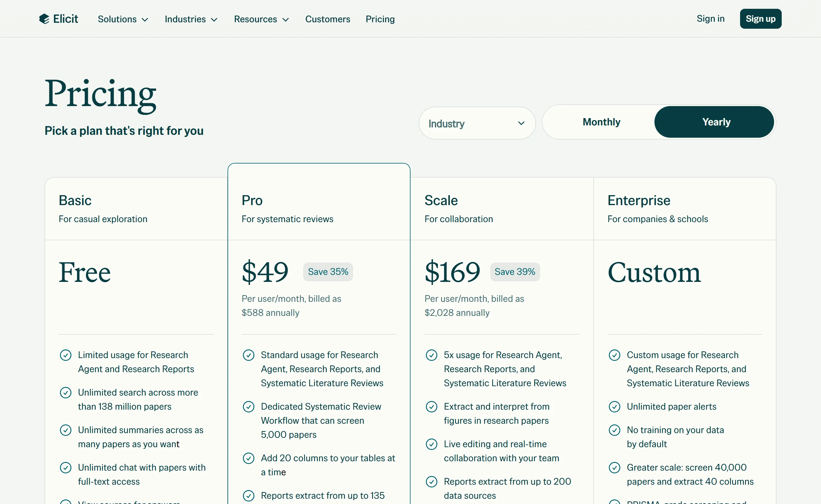Click the checkmark beside 'Unlimited search across more'
Screen dimensions: 821x504
(x=65, y=392)
